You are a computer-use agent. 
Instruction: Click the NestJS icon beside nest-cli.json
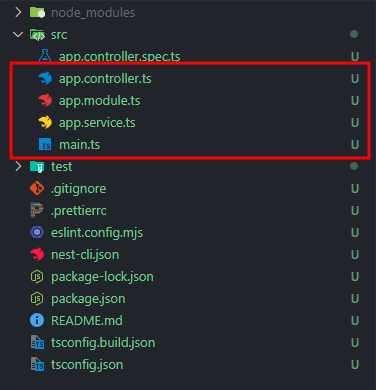37,254
